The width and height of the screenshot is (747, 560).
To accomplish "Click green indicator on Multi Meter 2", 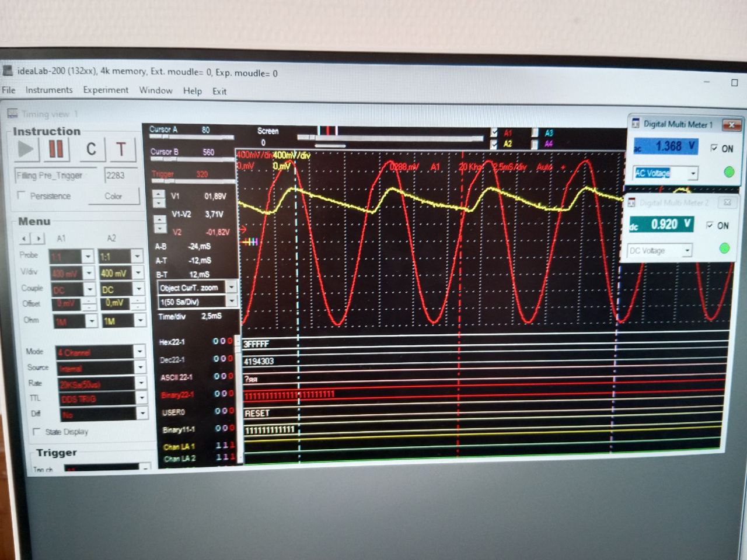I will pyautogui.click(x=724, y=249).
